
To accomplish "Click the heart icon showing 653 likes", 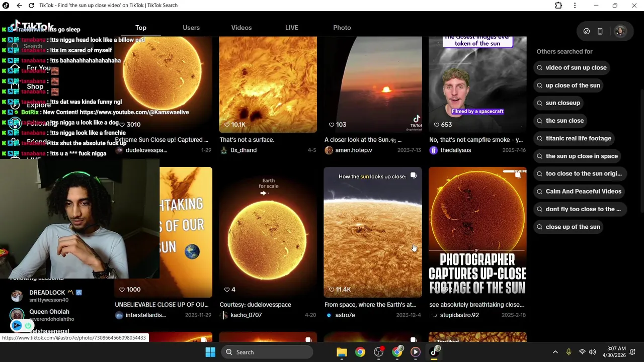I will (x=436, y=125).
